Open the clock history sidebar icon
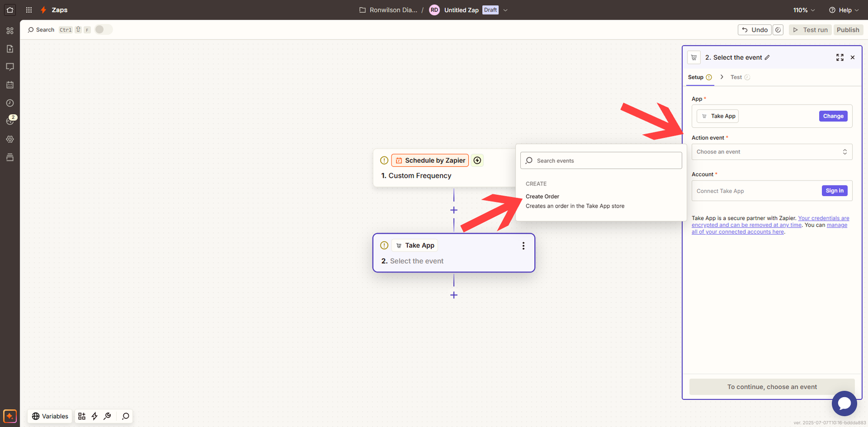 pyautogui.click(x=10, y=103)
